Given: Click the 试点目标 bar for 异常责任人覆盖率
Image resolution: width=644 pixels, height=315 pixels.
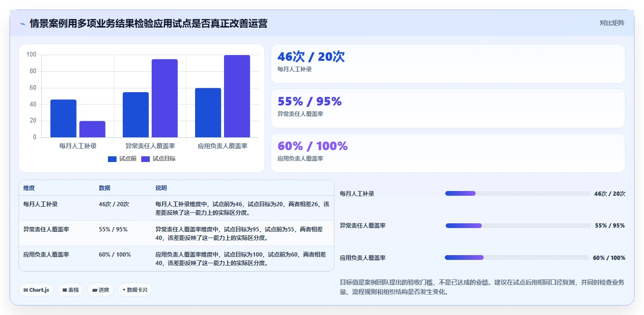Looking at the screenshot, I should [x=165, y=98].
